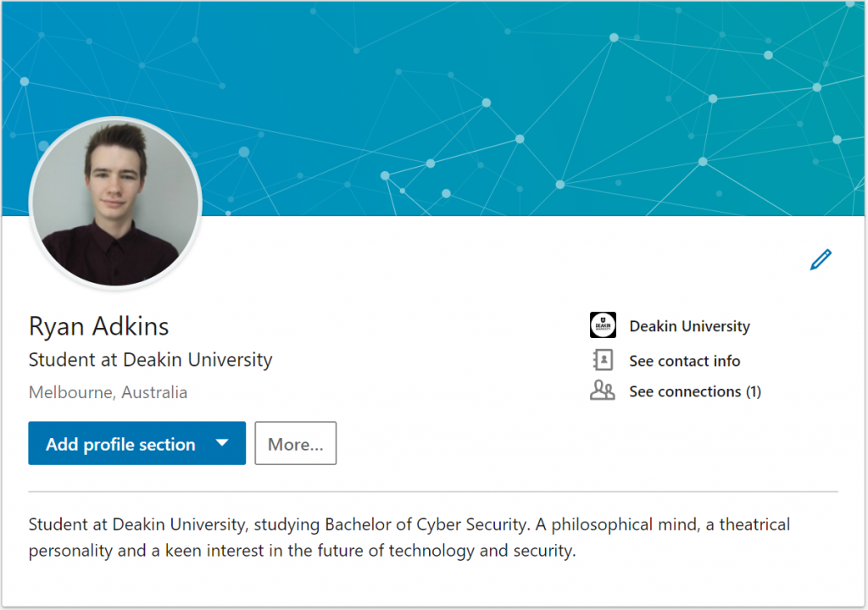The height and width of the screenshot is (610, 868).
Task: Open the Deakin University link
Action: (689, 326)
